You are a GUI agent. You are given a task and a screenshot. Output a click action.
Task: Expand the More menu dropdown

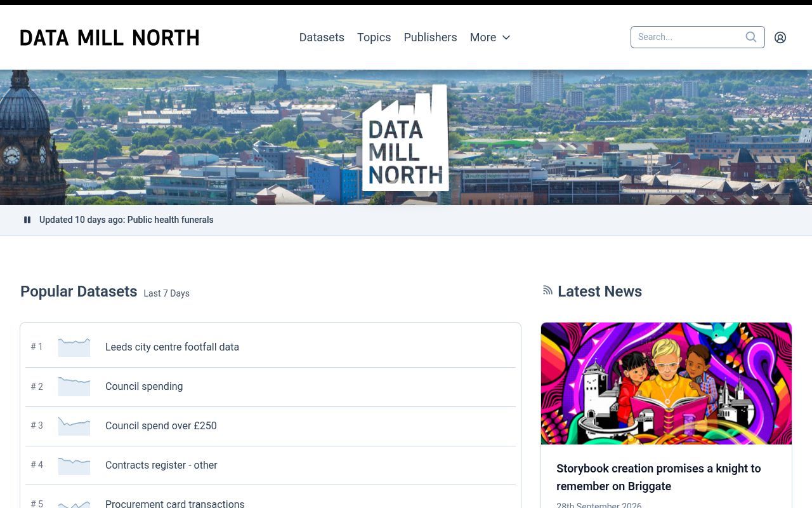tap(490, 37)
